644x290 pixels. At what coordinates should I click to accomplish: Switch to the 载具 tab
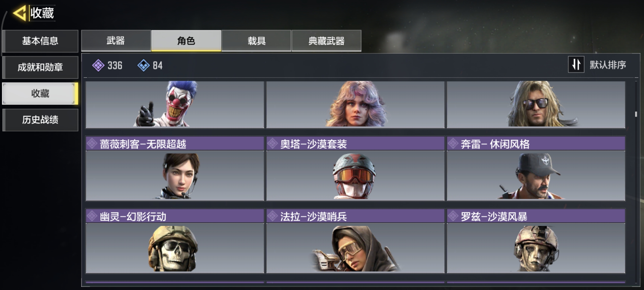pyautogui.click(x=256, y=41)
